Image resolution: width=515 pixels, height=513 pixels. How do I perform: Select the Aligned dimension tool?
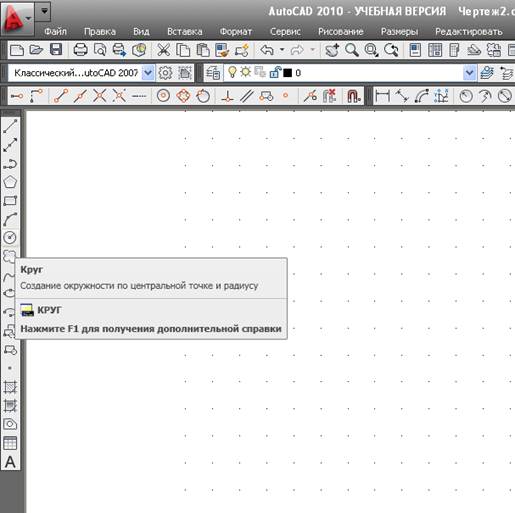(x=402, y=96)
